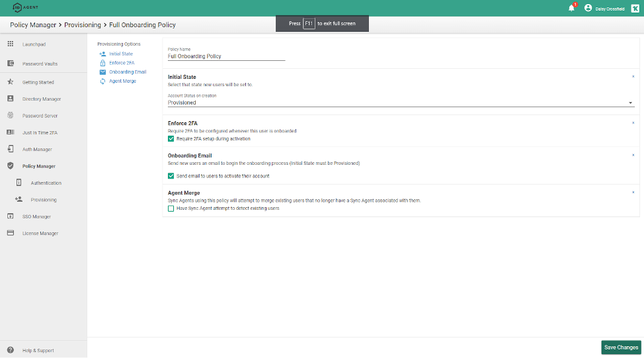Click the Getting Started star icon
The width and height of the screenshot is (644, 362).
(x=11, y=82)
